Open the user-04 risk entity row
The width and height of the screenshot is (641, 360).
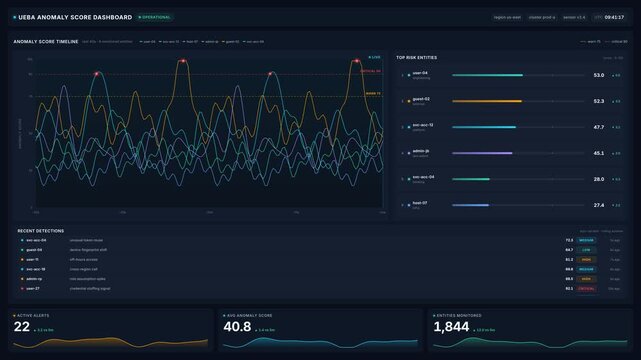point(511,75)
